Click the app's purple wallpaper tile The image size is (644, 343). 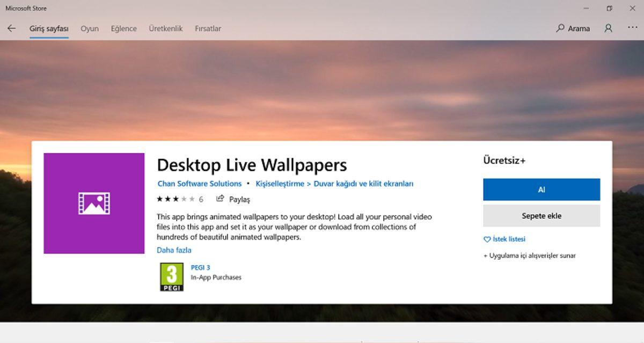94,203
